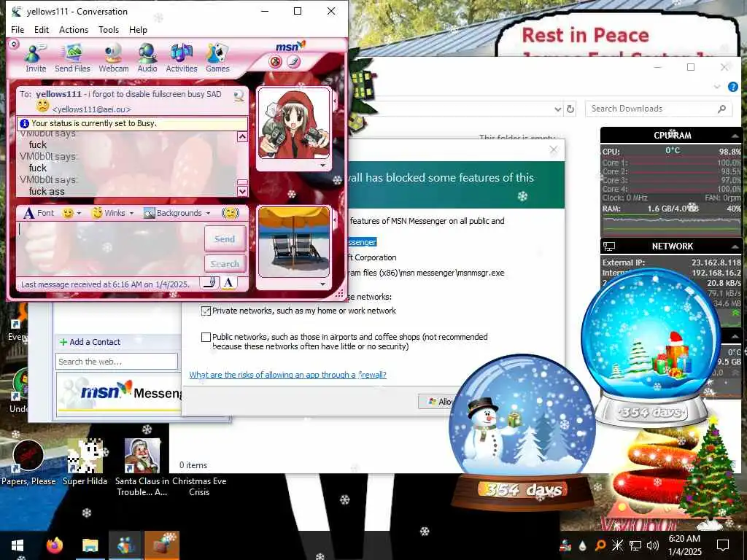Click the File Explorer refresh button
The image size is (747, 560).
click(570, 109)
